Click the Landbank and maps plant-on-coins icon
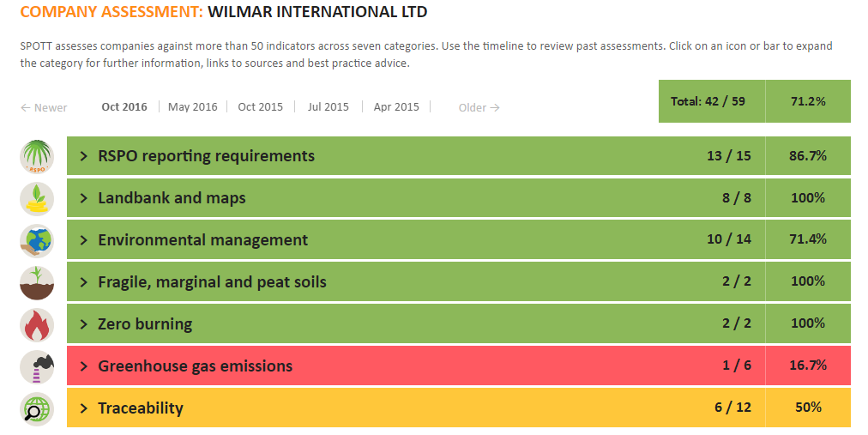The width and height of the screenshot is (868, 435). coord(37,199)
